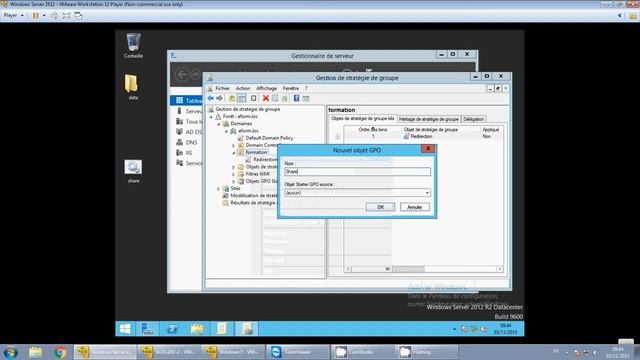This screenshot has width=640, height=360.
Task: Open the Fichier menu
Action: coord(222,88)
